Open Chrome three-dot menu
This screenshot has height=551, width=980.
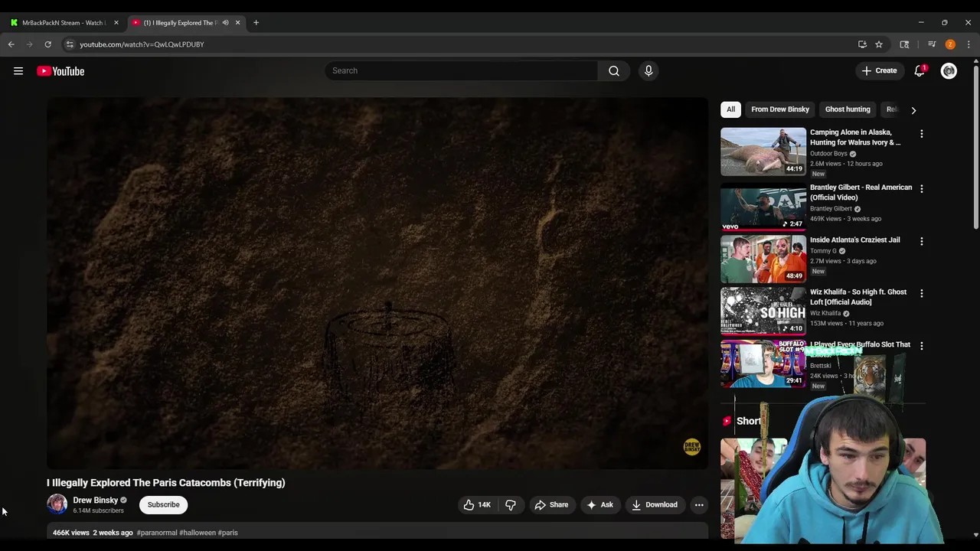[969, 44]
